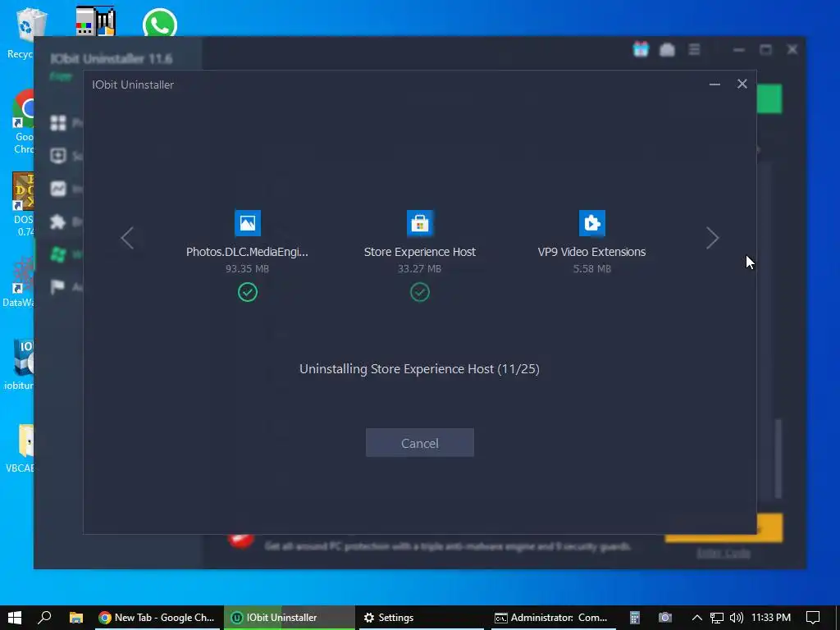Open File Explorer from taskbar
Viewport: 840px width, 630px height.
point(76,618)
